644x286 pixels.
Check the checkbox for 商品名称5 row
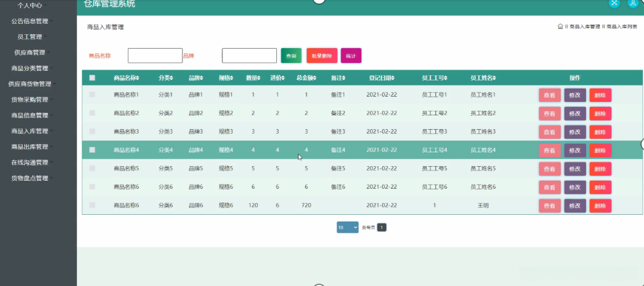coord(92,168)
